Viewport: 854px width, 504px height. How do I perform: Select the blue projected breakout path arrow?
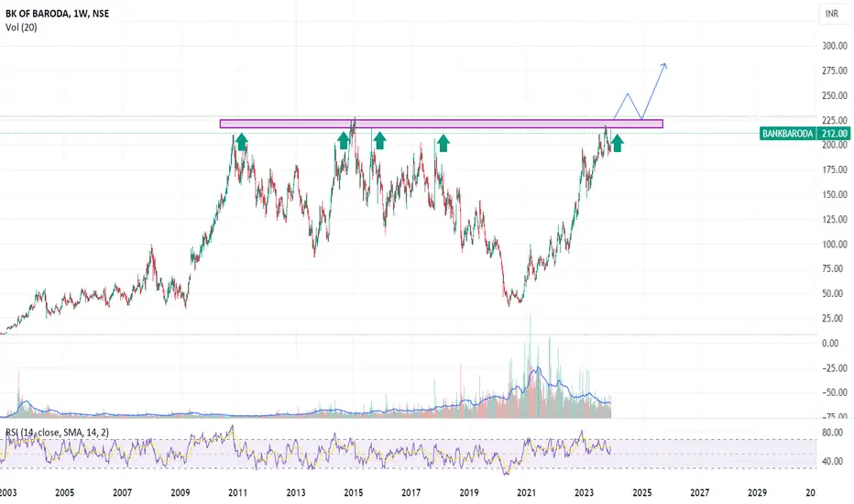click(640, 91)
